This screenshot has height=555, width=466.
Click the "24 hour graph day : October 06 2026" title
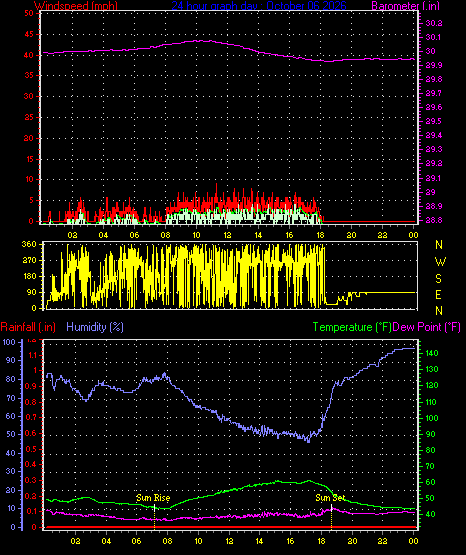click(259, 5)
